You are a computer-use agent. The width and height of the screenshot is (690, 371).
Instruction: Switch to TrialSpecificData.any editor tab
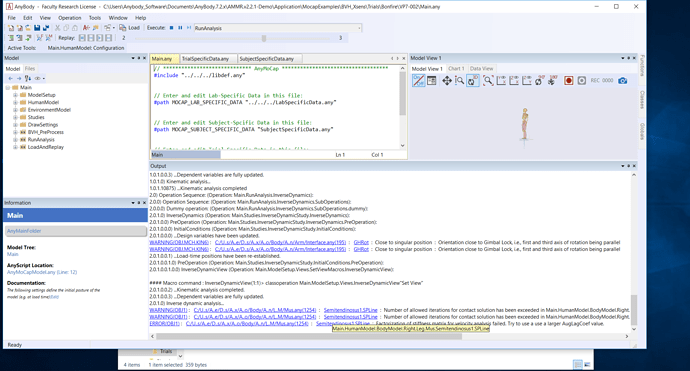pyautogui.click(x=206, y=59)
